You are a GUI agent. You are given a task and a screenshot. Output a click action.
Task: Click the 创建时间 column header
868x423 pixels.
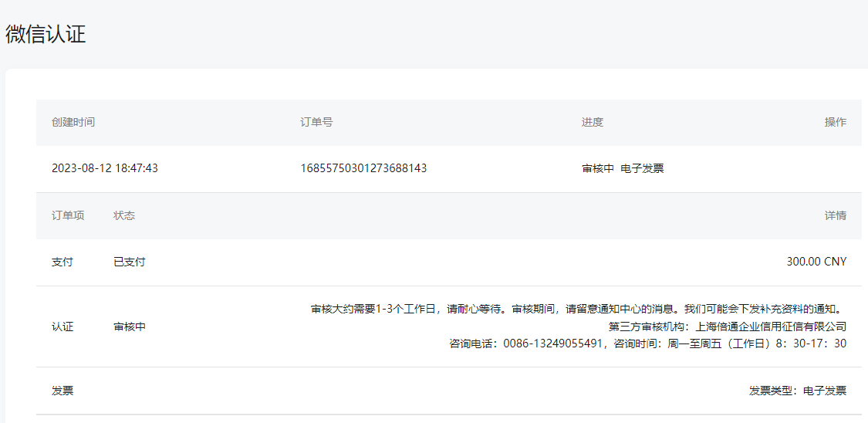click(73, 123)
